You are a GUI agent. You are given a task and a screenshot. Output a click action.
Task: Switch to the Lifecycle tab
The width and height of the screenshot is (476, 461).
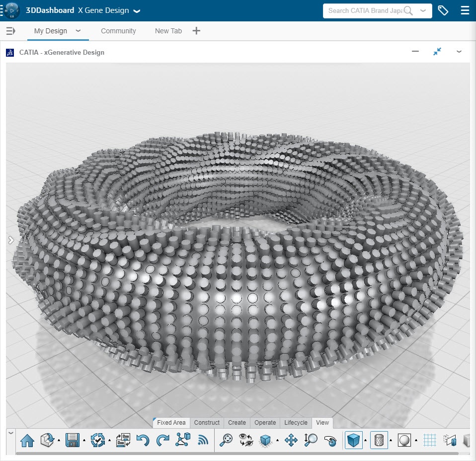296,422
